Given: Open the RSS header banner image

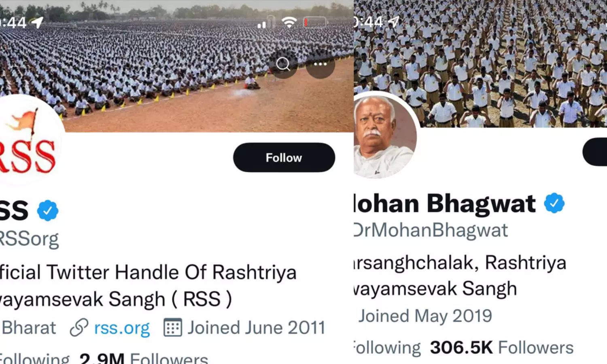Looking at the screenshot, I should [x=177, y=66].
